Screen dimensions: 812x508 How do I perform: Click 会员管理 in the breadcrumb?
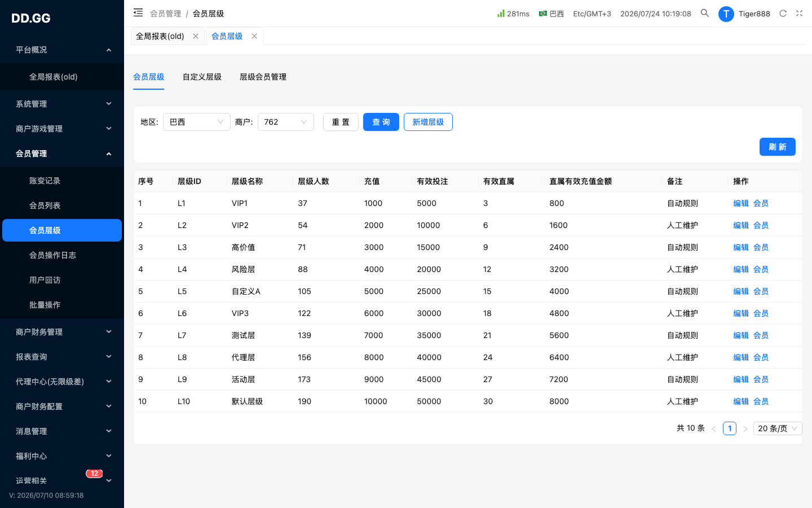click(x=166, y=14)
